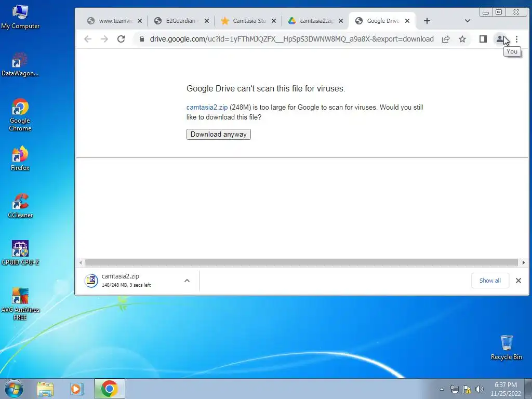Close the camtasia2.zip tab
This screenshot has height=399, width=532.
pos(341,21)
